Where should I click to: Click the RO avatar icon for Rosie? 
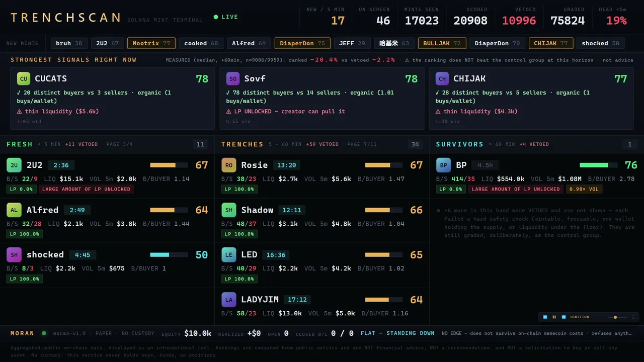point(229,165)
